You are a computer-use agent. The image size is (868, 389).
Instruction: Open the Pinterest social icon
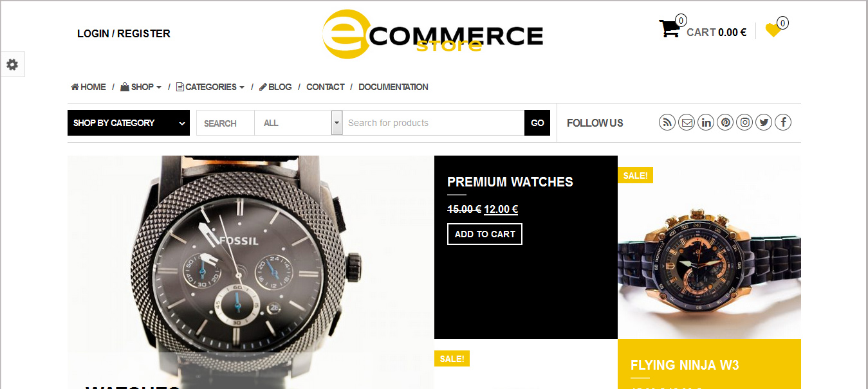coord(725,122)
